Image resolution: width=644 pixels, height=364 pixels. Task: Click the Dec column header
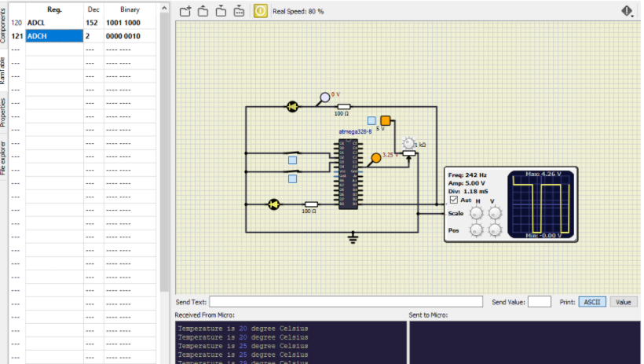(x=93, y=9)
